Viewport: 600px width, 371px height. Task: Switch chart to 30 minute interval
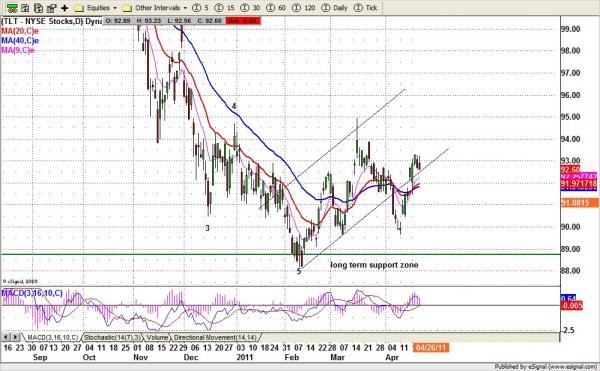click(x=250, y=8)
